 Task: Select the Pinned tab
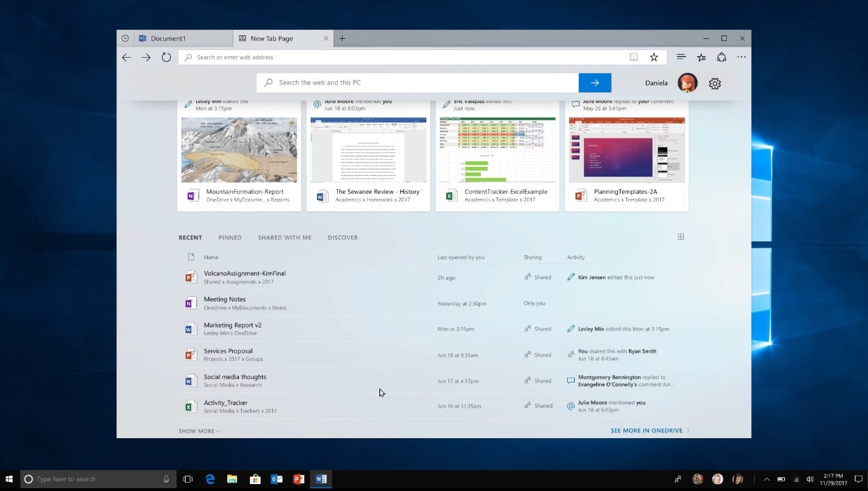coord(230,238)
